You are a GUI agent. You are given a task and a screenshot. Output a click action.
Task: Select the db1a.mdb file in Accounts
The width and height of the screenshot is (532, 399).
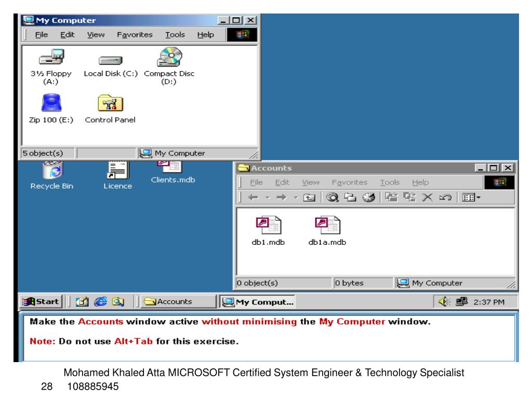(x=327, y=231)
